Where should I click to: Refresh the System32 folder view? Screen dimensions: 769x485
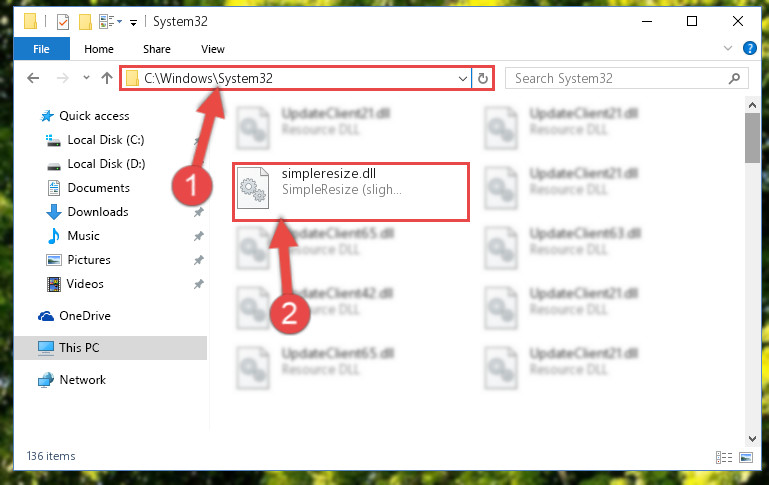pos(483,78)
